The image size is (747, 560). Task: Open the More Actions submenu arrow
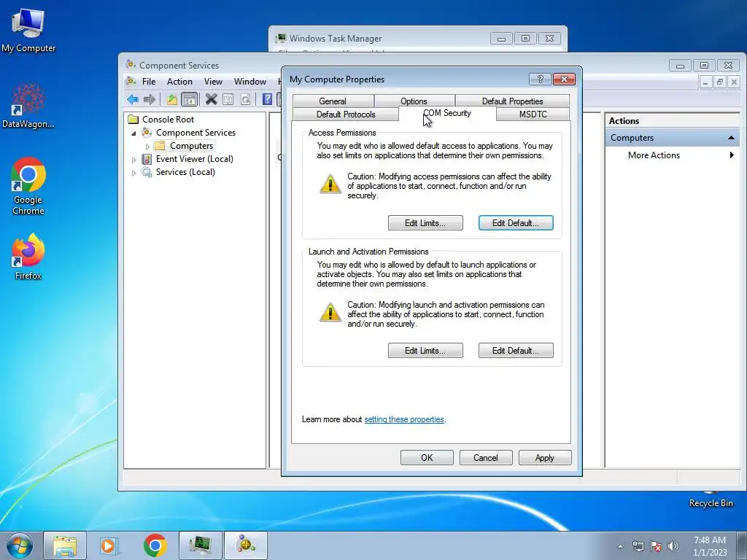point(732,155)
